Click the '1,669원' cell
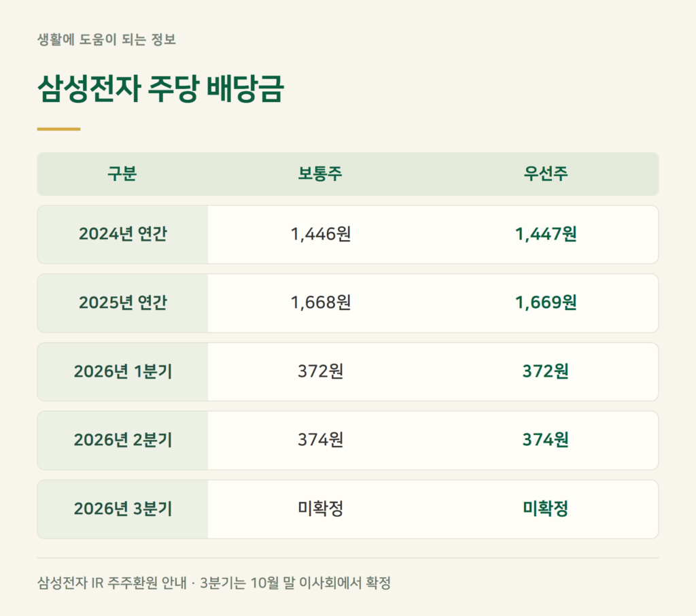Image resolution: width=696 pixels, height=616 pixels. (x=546, y=303)
